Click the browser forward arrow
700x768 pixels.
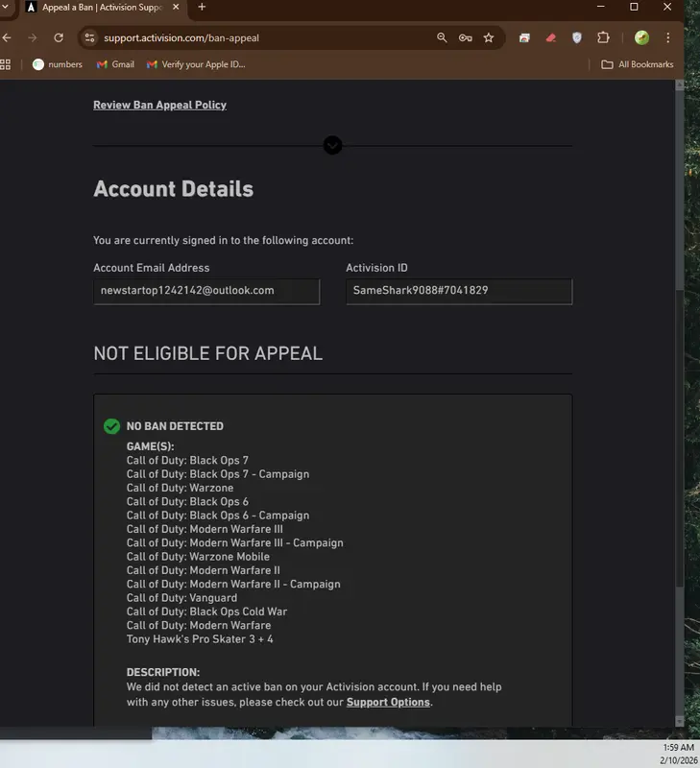point(33,37)
